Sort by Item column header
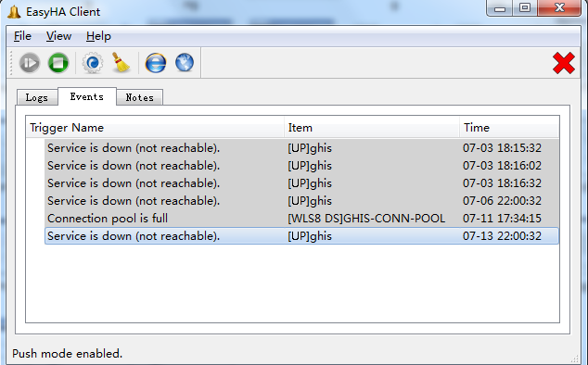588x365 pixels. [x=372, y=128]
